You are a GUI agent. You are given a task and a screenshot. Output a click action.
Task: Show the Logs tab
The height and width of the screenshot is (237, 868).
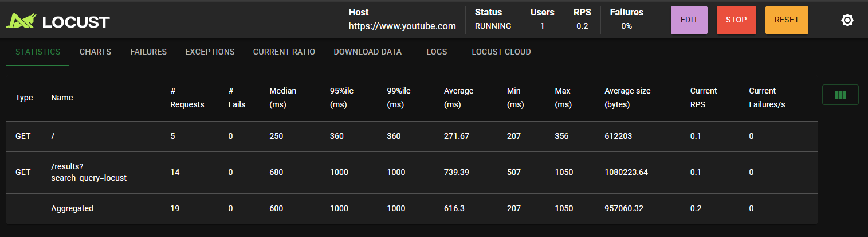click(437, 52)
